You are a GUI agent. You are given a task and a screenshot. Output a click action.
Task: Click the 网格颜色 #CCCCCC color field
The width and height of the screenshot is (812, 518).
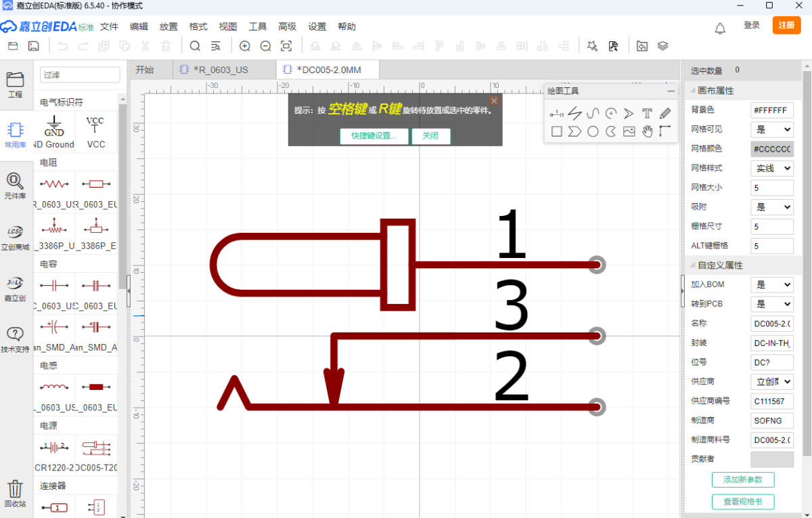771,149
